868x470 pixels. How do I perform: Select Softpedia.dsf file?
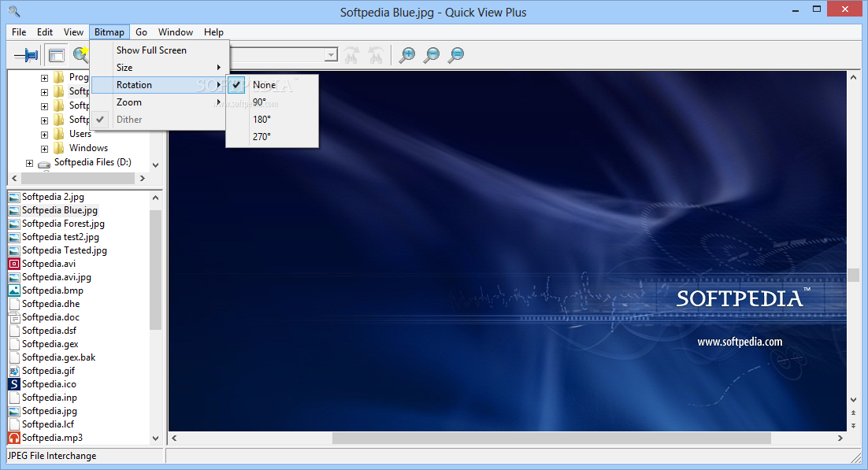point(49,331)
